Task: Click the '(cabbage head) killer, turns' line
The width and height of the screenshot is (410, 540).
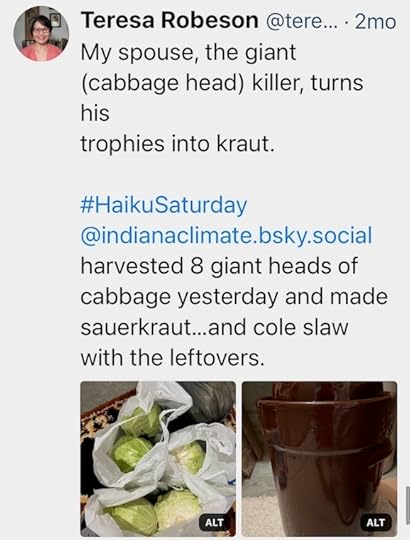Action: 222,83
